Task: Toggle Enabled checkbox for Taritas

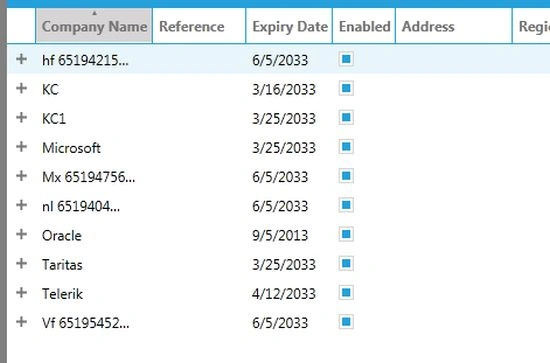Action: [x=346, y=263]
